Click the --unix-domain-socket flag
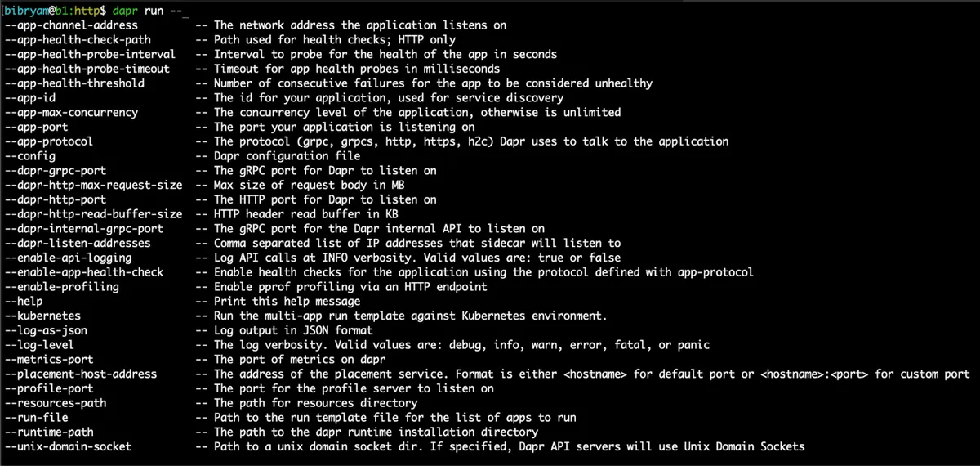This screenshot has height=466, width=980. (x=68, y=446)
